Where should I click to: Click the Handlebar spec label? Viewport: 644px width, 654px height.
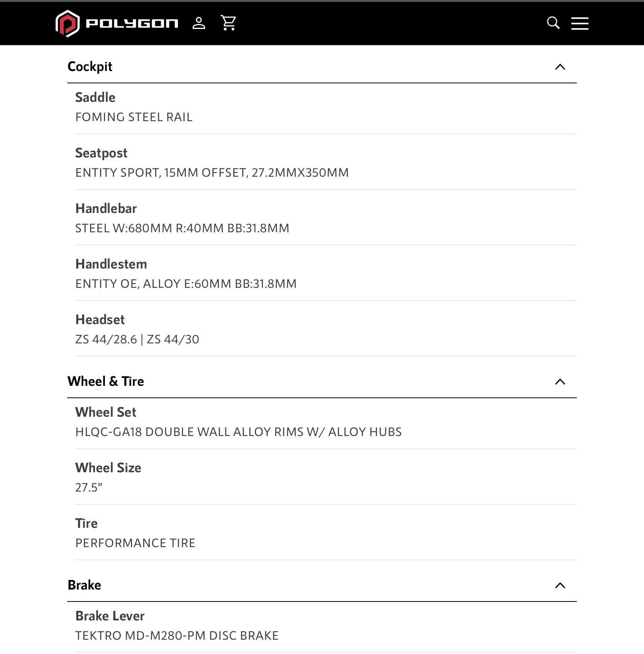pos(106,209)
